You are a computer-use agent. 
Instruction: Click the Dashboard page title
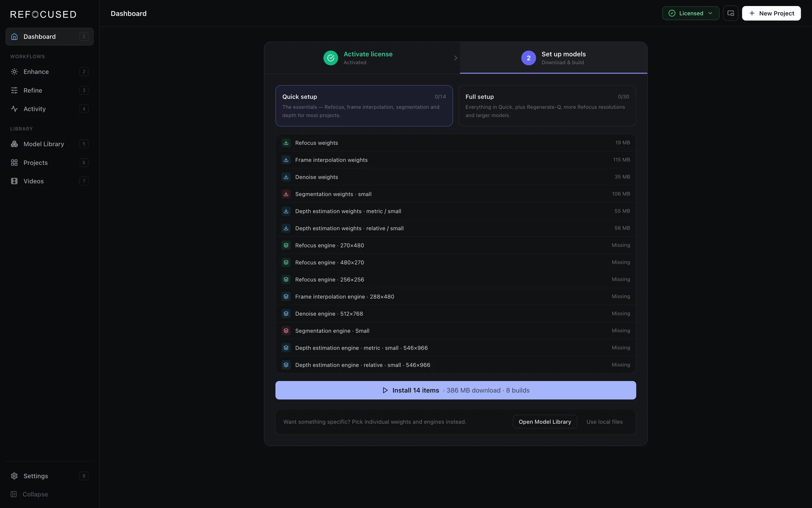pyautogui.click(x=128, y=13)
